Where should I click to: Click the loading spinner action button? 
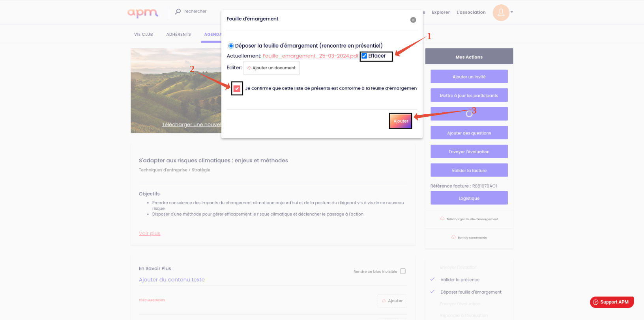click(x=469, y=114)
